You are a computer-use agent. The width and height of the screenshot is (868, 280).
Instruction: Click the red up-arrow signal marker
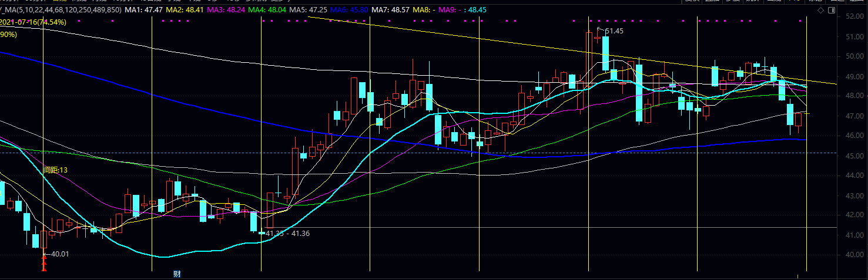[43, 263]
